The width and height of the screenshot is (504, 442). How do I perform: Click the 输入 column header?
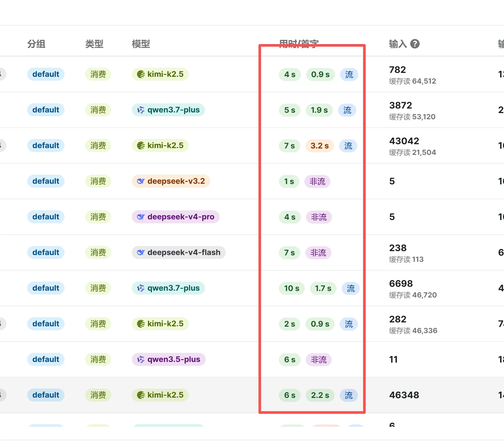point(398,44)
